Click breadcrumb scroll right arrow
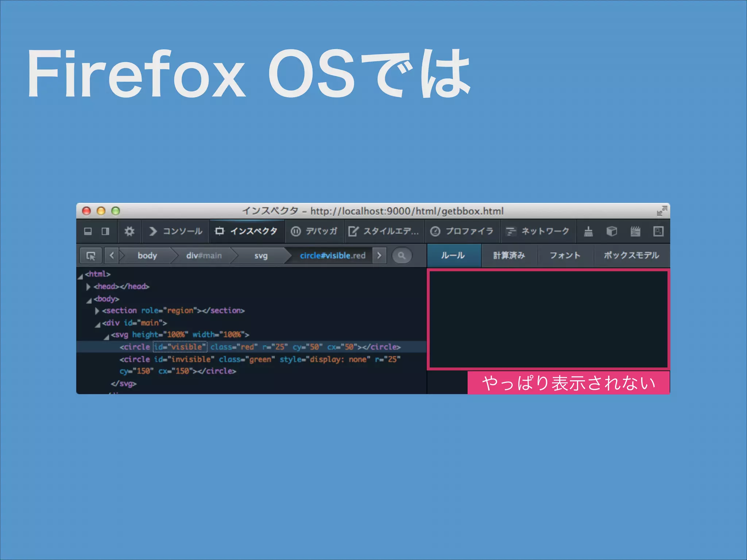 (x=379, y=256)
